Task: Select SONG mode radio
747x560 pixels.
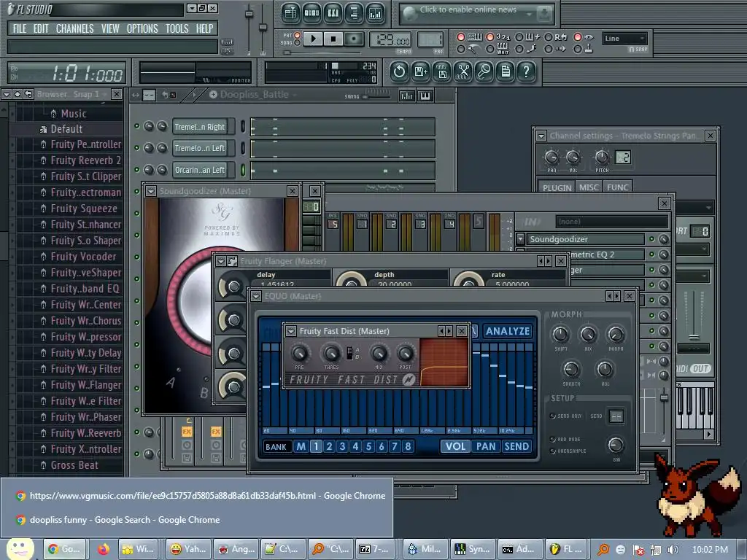Action: [298, 43]
